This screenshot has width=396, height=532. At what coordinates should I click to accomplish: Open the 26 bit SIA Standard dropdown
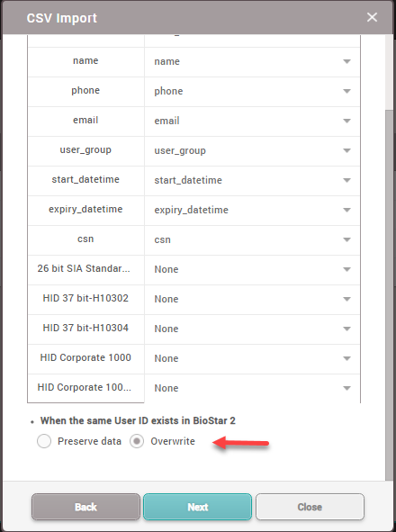click(x=252, y=269)
